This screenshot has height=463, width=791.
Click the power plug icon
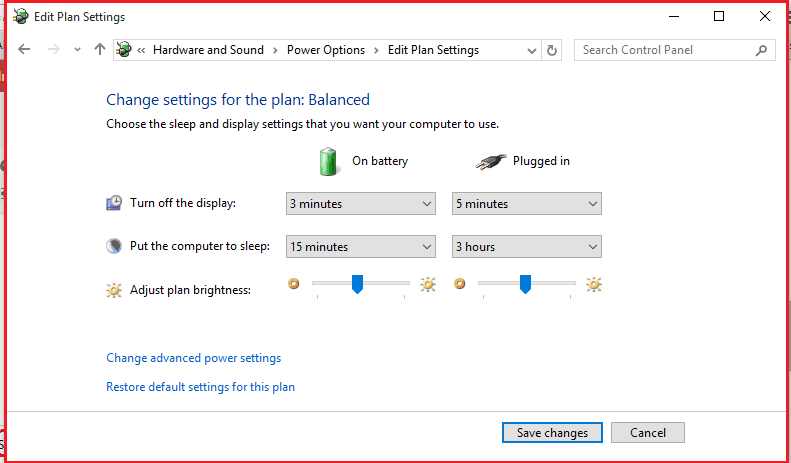[490, 162]
